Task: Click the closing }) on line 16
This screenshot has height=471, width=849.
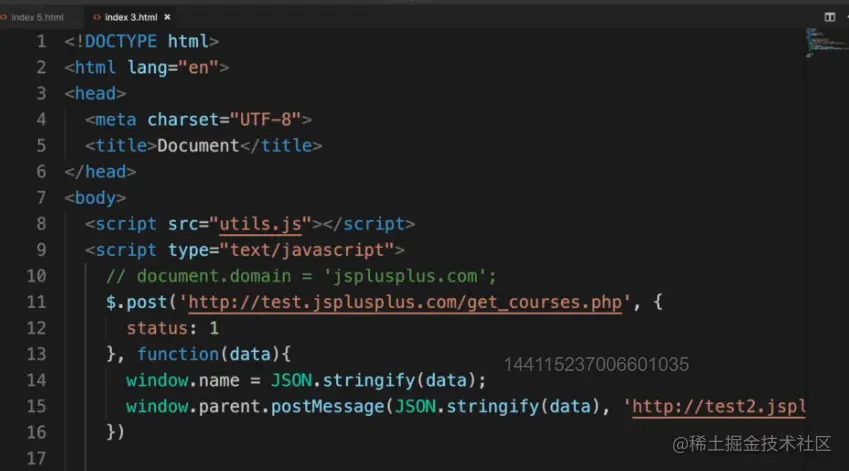Action: click(116, 432)
